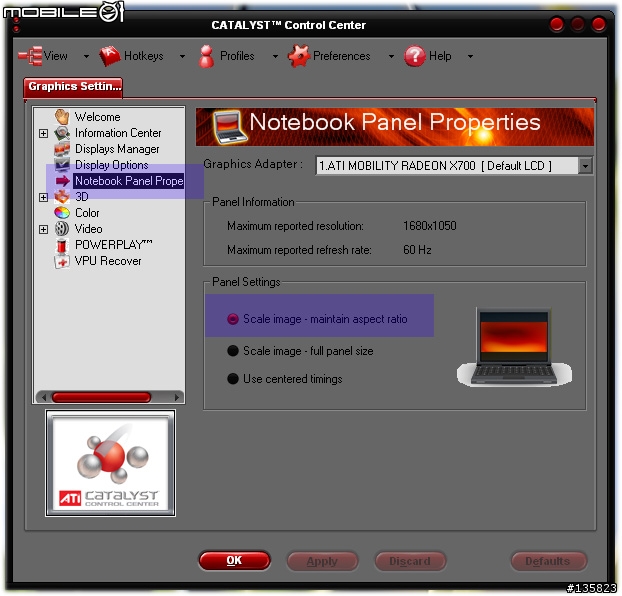Click the 1680x1050 resolution value
The height and width of the screenshot is (596, 622).
(430, 226)
